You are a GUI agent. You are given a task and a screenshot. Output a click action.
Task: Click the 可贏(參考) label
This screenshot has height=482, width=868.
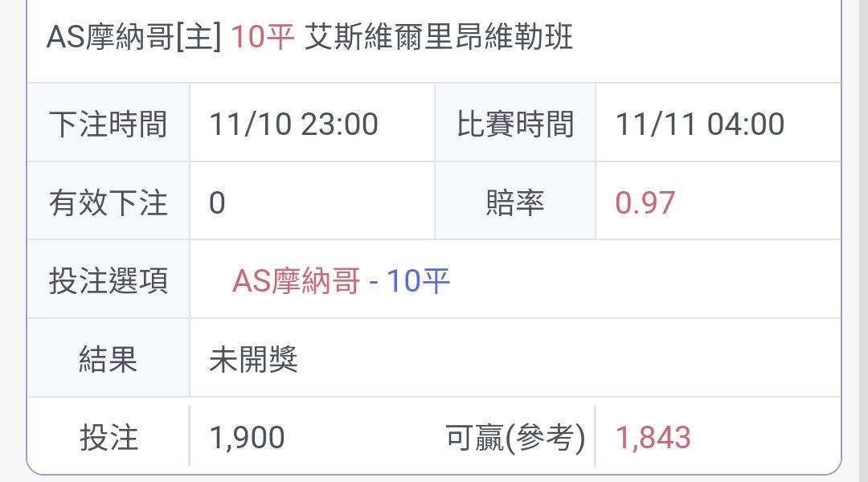click(x=515, y=438)
